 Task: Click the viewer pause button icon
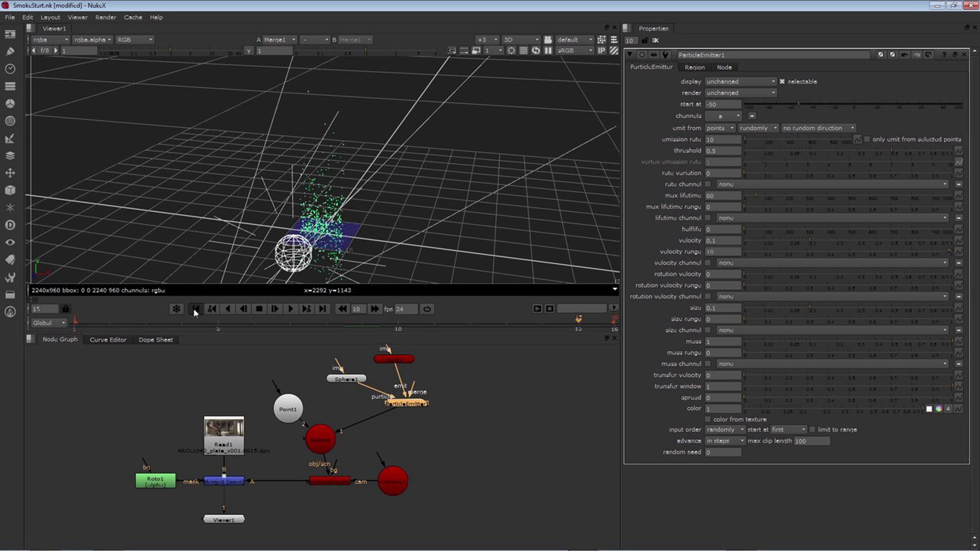click(548, 51)
